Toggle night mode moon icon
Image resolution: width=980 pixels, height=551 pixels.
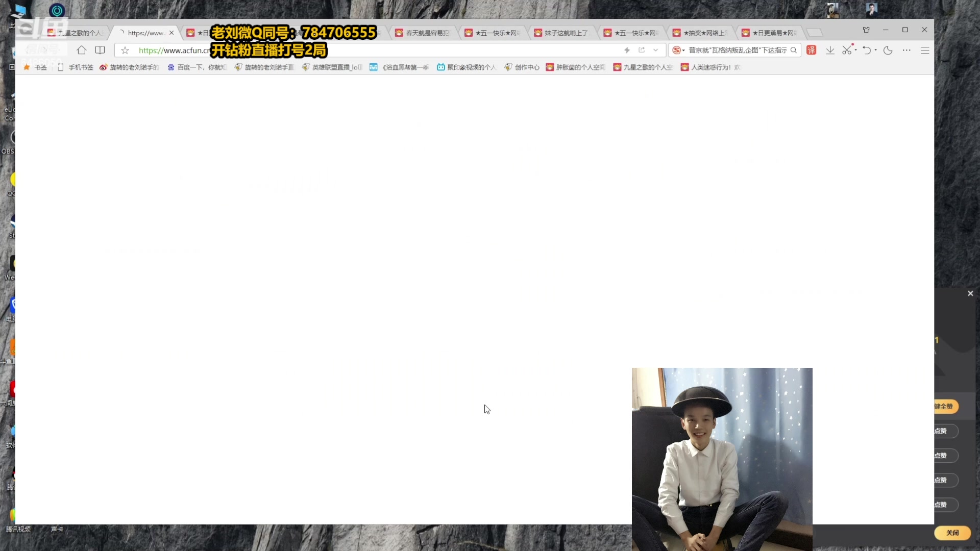pos(888,50)
